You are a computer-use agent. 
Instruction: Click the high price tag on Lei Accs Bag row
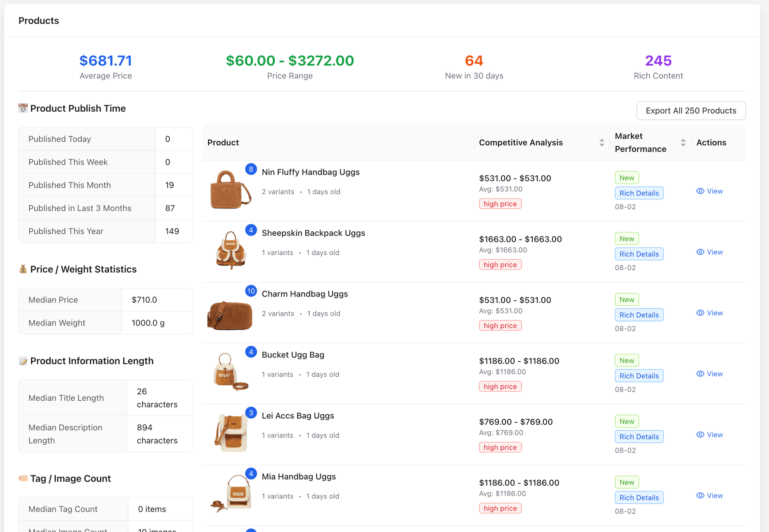coord(500,447)
